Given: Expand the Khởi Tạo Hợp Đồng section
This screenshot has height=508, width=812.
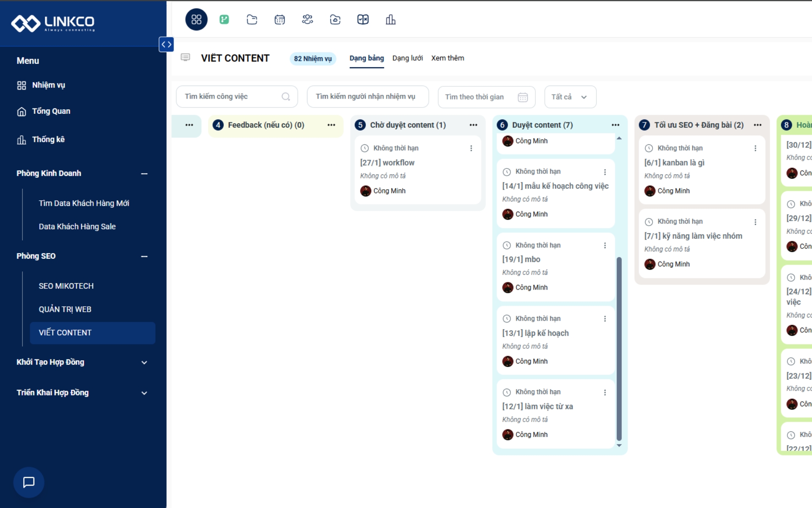Looking at the screenshot, I should tap(144, 362).
